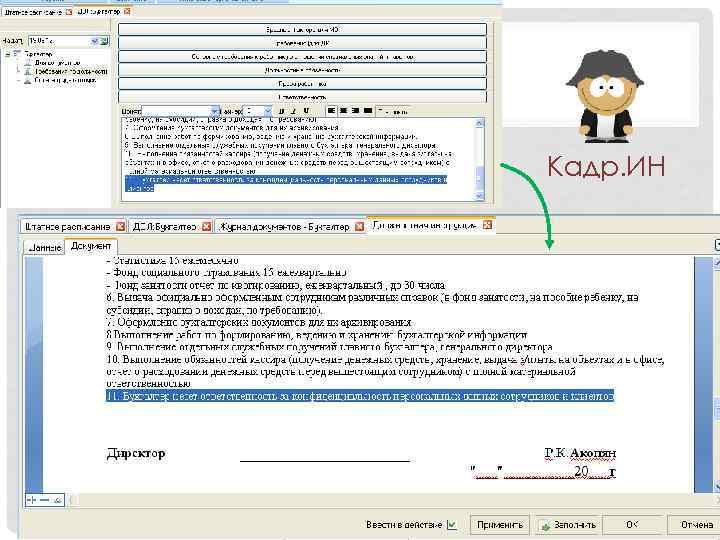Close the rightmost active tab in lower window

[488, 225]
